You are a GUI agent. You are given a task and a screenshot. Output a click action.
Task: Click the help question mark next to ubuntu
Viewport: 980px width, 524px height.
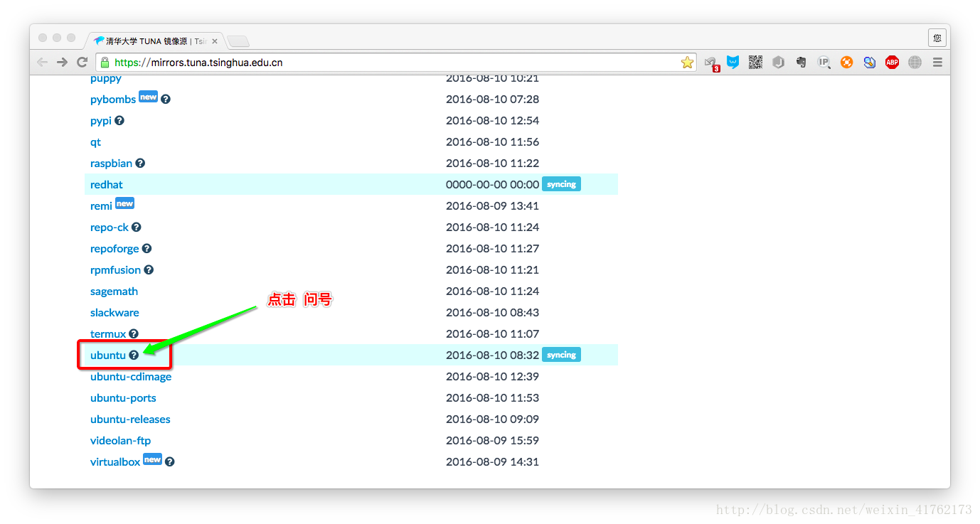(x=134, y=355)
